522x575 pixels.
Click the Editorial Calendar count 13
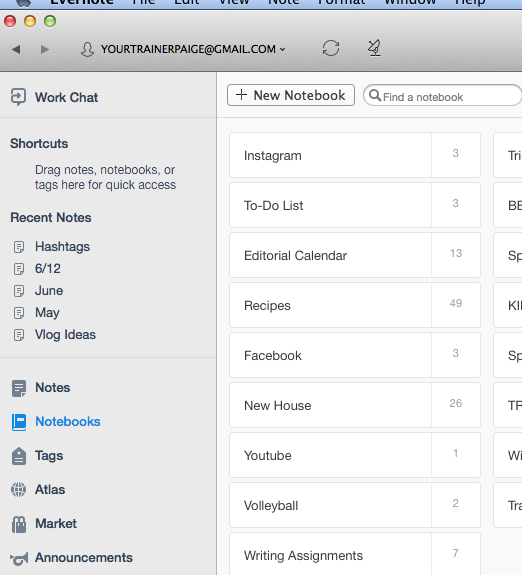coord(456,253)
